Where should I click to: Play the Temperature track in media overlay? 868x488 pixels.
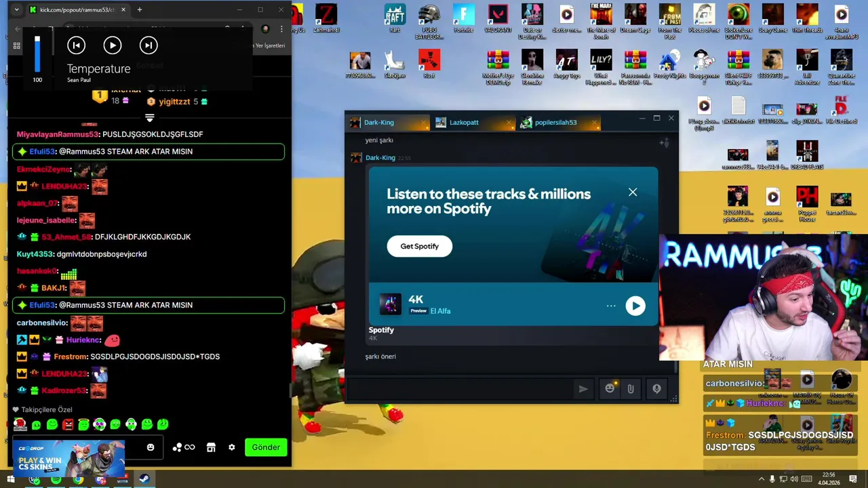113,45
